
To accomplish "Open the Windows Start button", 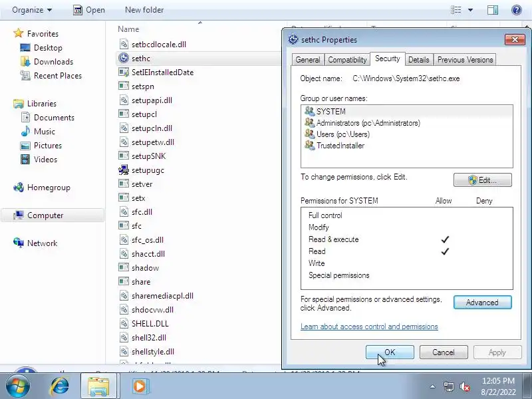I will (x=18, y=386).
